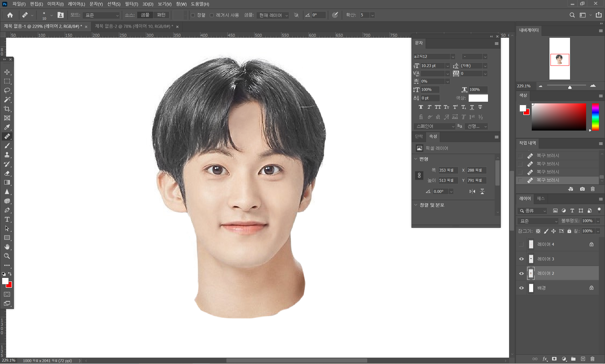The image size is (605, 364).
Task: Enable the 레거시 사용 checkbox
Action: [x=212, y=15]
